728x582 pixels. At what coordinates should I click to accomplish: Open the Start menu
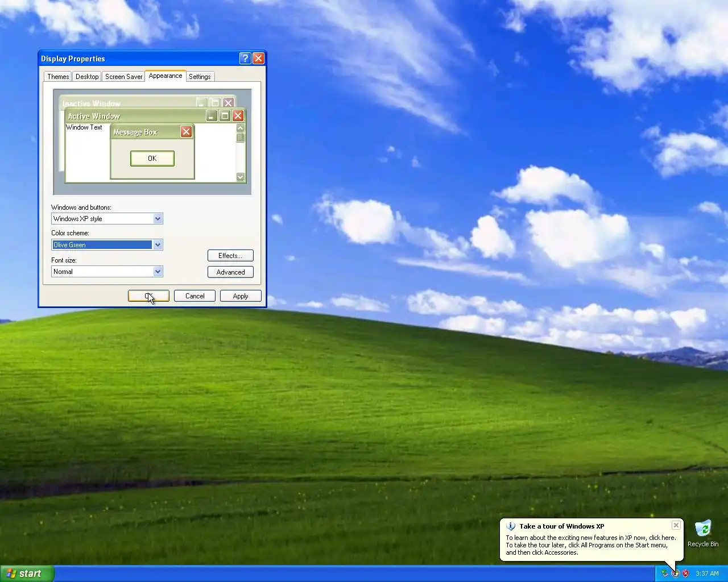[x=27, y=573]
